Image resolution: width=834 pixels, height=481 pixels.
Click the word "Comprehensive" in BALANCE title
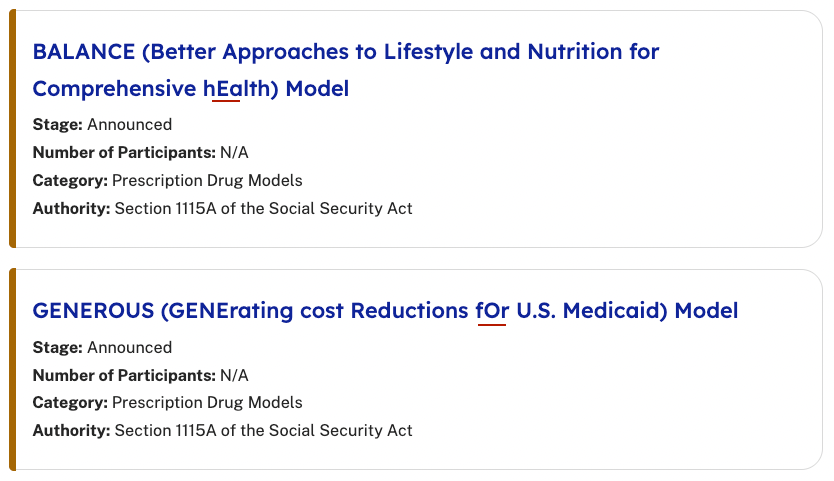(113, 89)
